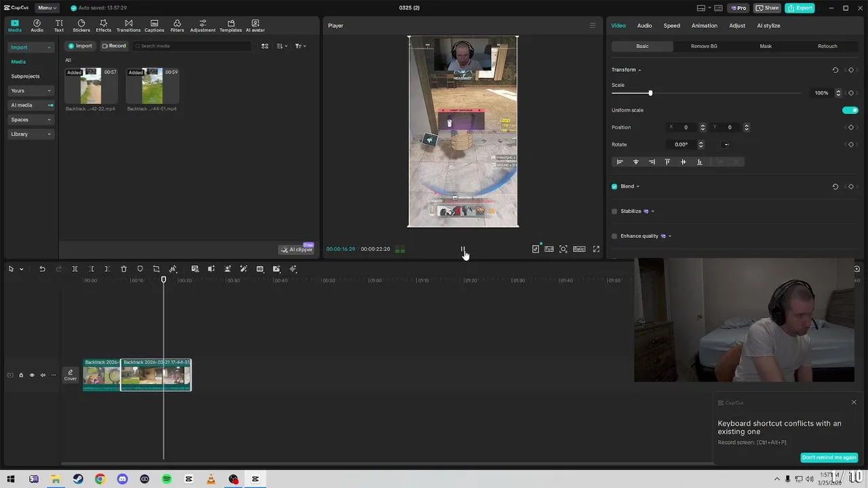
Task: Open the selection tool mode dropdown
Action: (x=21, y=269)
